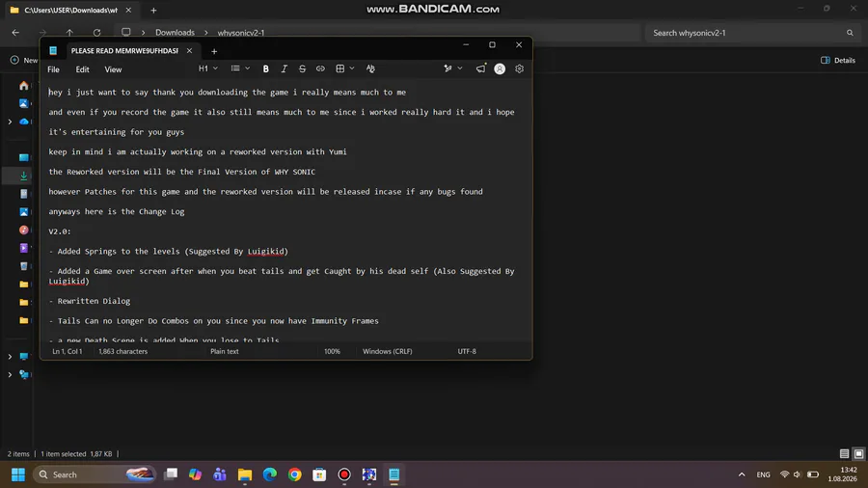Open Task View from the taskbar

coord(171,474)
